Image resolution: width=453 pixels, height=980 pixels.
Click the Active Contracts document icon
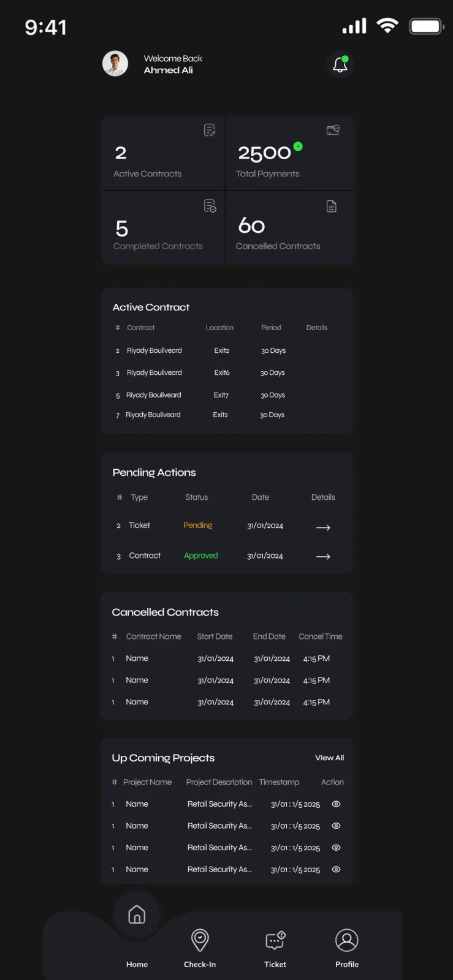210,130
